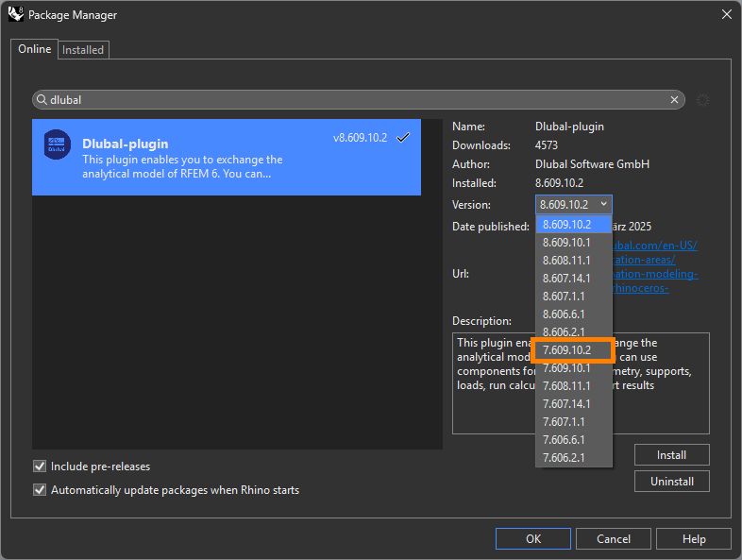Screen dimensions: 742x560
Task: Choose version 8.608.11.1 in dropdown
Action: click(x=566, y=260)
